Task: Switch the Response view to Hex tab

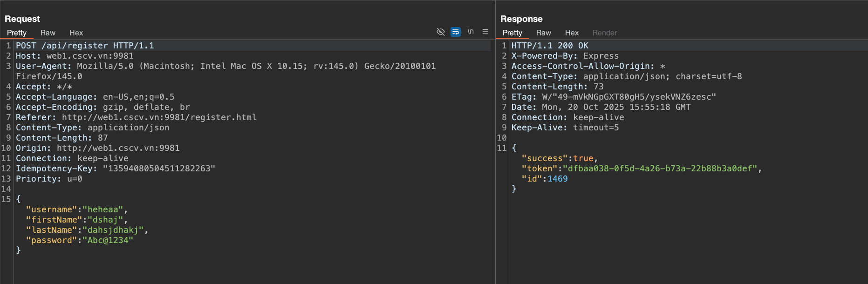Action: [572, 33]
